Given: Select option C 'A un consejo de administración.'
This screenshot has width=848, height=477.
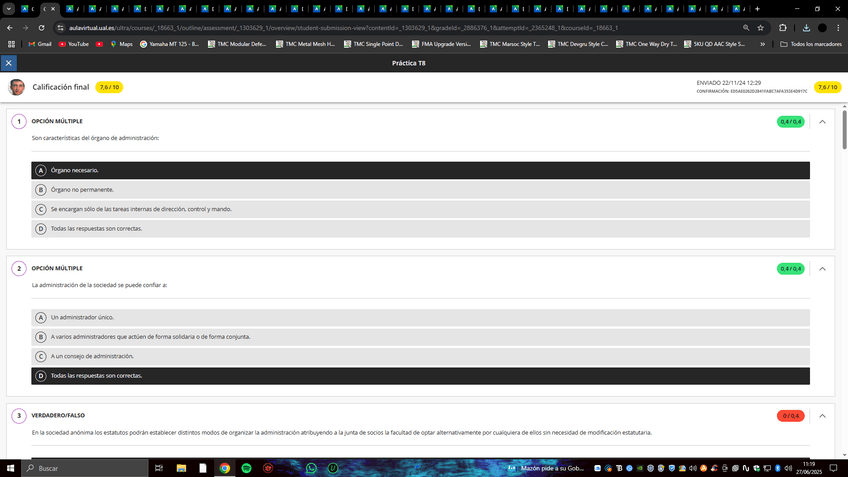Looking at the screenshot, I should click(x=420, y=356).
